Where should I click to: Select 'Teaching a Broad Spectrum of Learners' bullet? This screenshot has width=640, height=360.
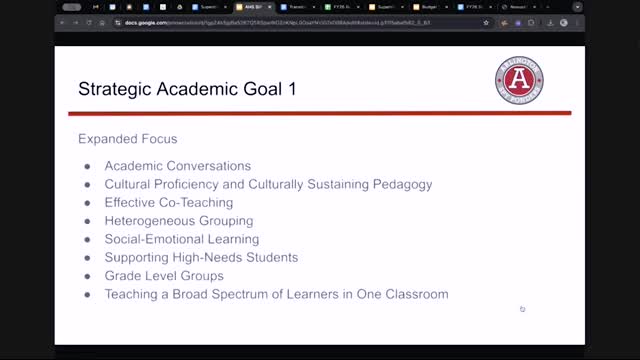click(276, 294)
